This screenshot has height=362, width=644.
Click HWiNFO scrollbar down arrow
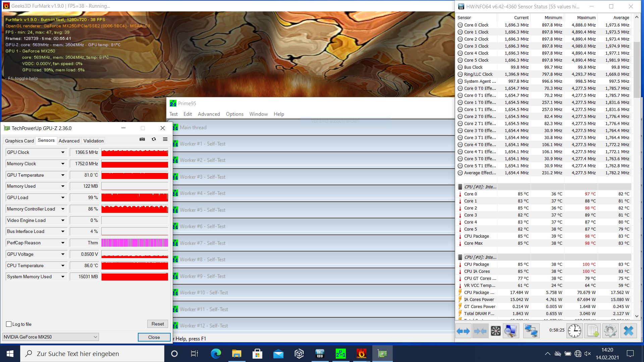click(x=637, y=316)
